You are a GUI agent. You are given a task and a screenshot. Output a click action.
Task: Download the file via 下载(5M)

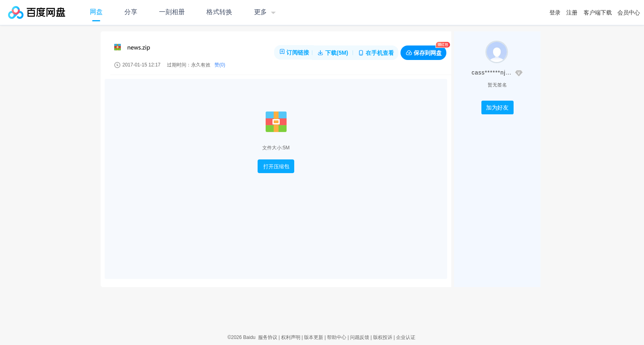click(333, 53)
